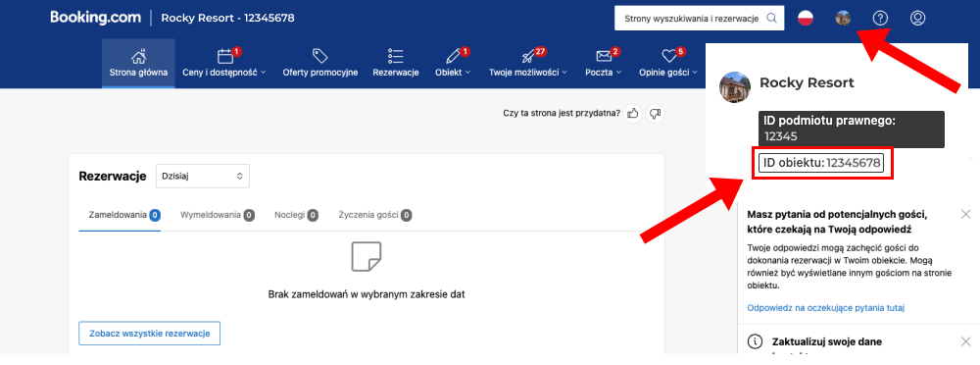
Task: Open the help question mark icon
Action: [x=880, y=19]
